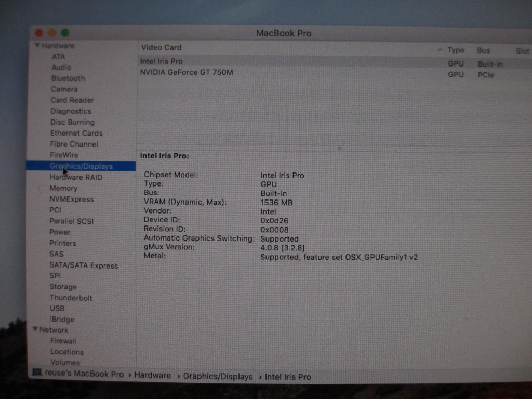The height and width of the screenshot is (399, 532).
Task: Click gMux Version value 4.0.8
Action: [x=282, y=248]
